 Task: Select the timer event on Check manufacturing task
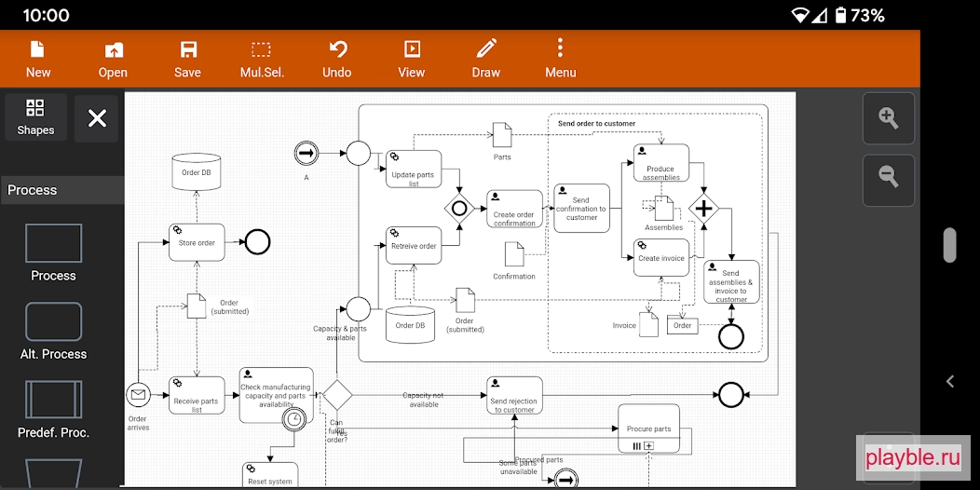coord(293,419)
